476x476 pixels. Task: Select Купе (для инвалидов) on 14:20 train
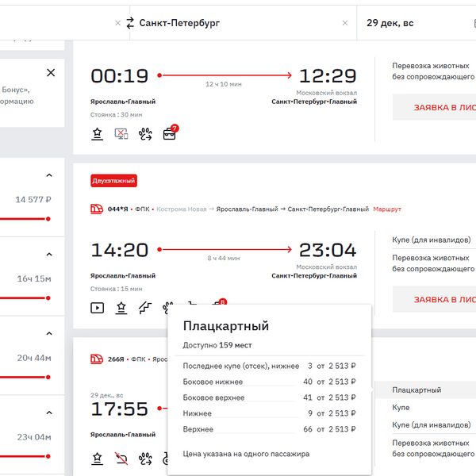[432, 240]
